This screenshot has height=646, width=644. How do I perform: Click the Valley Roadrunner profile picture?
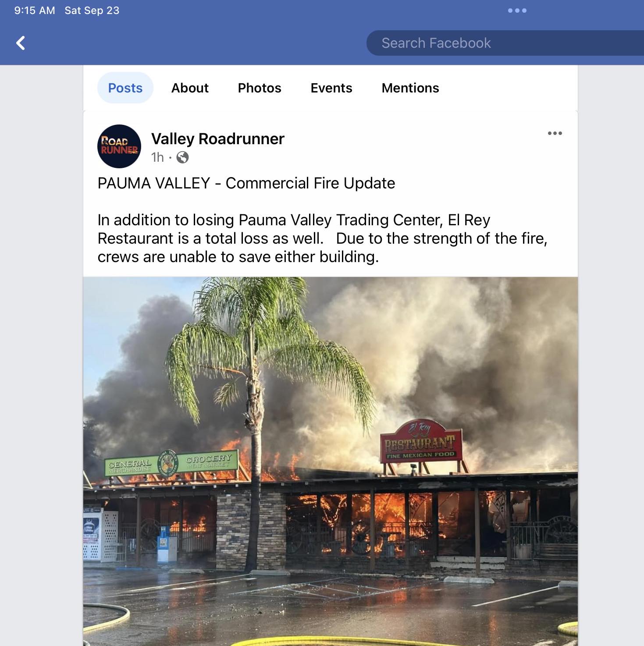[119, 146]
